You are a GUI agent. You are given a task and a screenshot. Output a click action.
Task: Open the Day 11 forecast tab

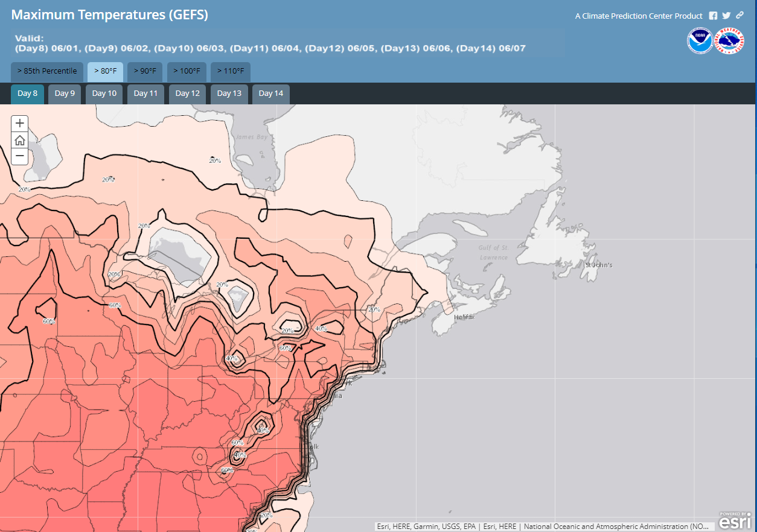point(145,93)
